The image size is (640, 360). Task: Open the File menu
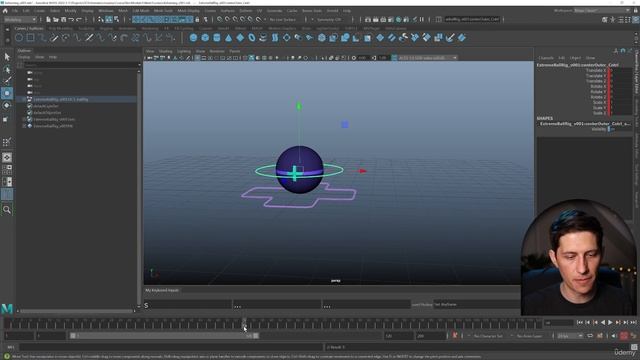coord(15,11)
